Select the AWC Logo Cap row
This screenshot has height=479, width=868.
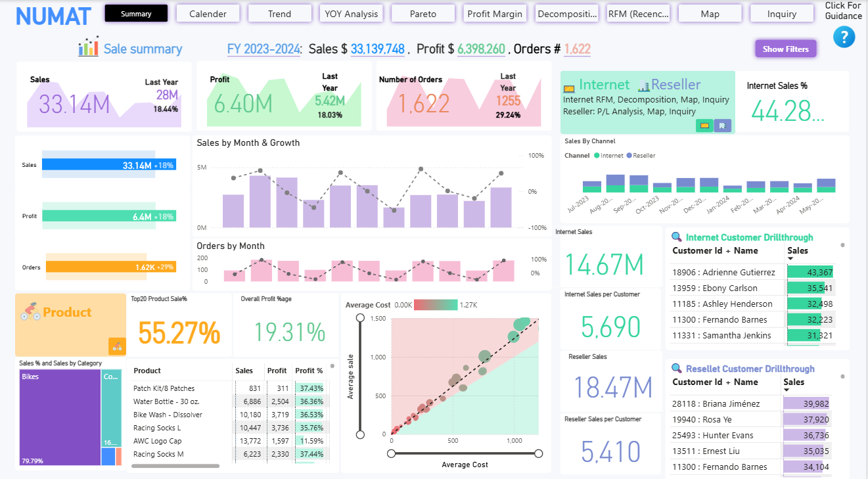229,441
